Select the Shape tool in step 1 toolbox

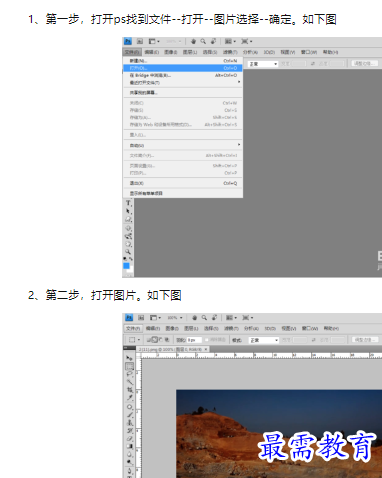pyautogui.click(x=128, y=219)
